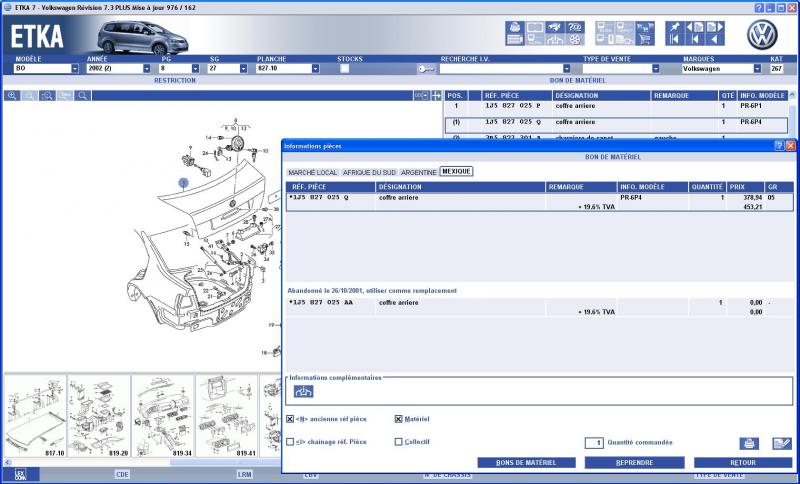
Task: Click the single back-arrow navigation icon
Action: tap(715, 39)
